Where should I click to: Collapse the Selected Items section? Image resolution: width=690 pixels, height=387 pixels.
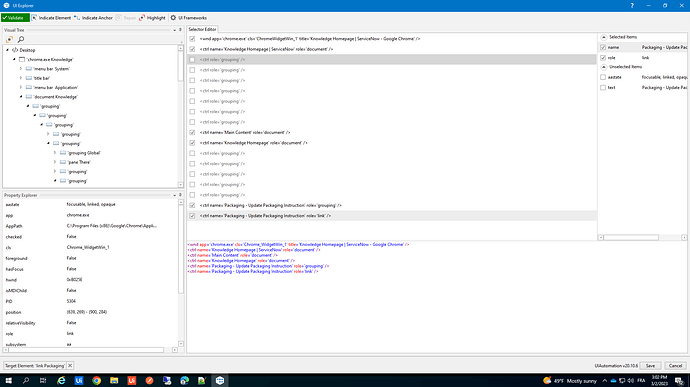pyautogui.click(x=604, y=37)
